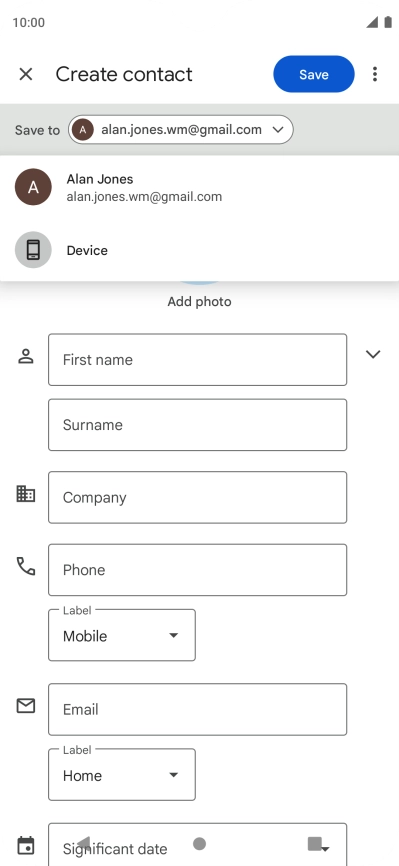Focus the Company input field
Image resolution: width=399 pixels, height=866 pixels.
coord(197,497)
